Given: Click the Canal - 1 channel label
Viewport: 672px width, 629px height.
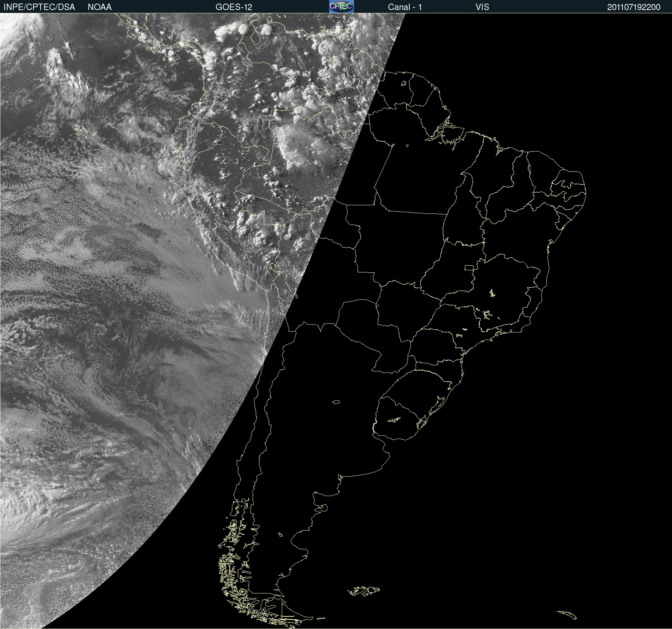Looking at the screenshot, I should click(x=405, y=7).
